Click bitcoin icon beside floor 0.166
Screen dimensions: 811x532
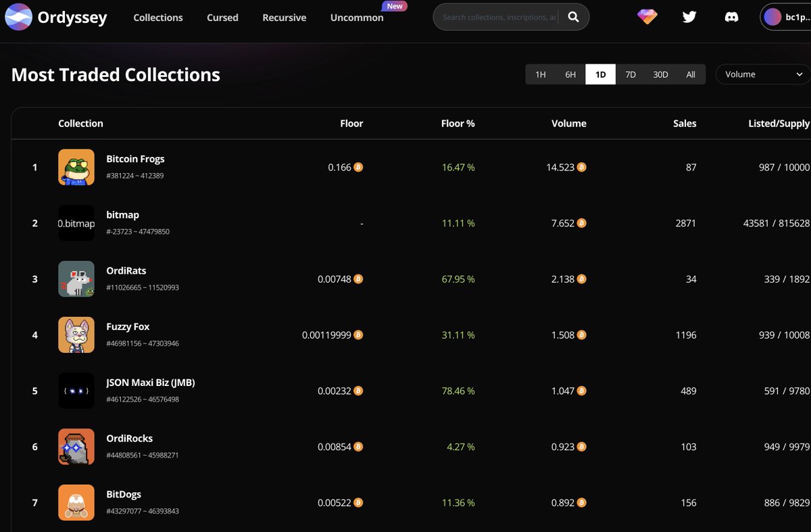(358, 167)
